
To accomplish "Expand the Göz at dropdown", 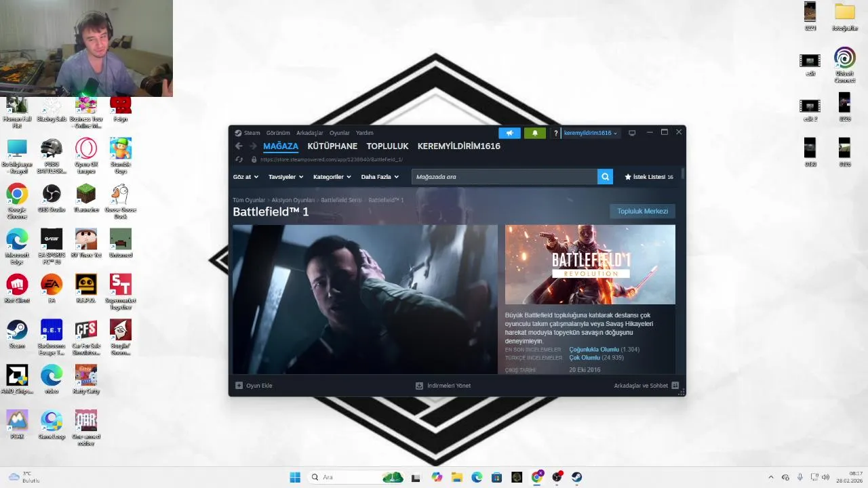I will point(245,177).
